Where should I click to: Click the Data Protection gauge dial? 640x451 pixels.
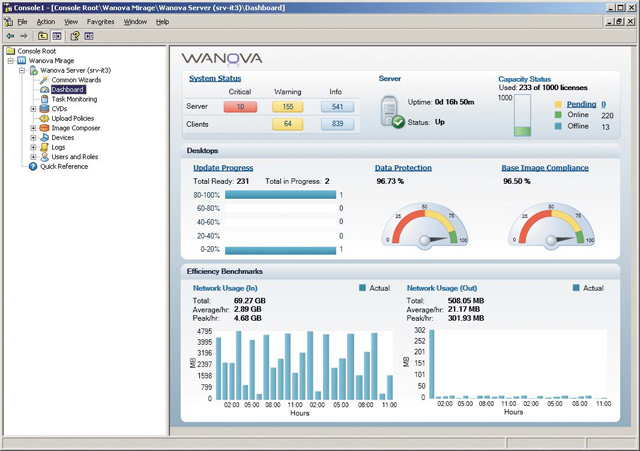tap(425, 226)
